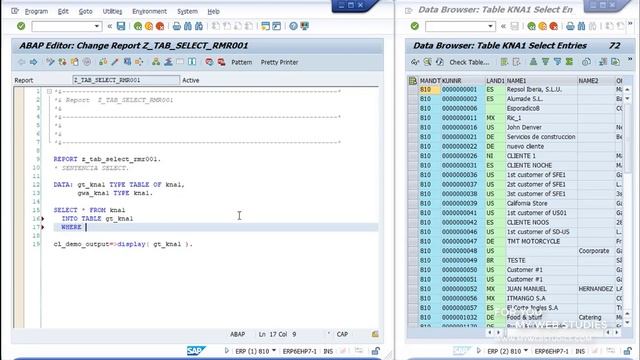Click the forward arrow in editor toolbar

point(33,62)
